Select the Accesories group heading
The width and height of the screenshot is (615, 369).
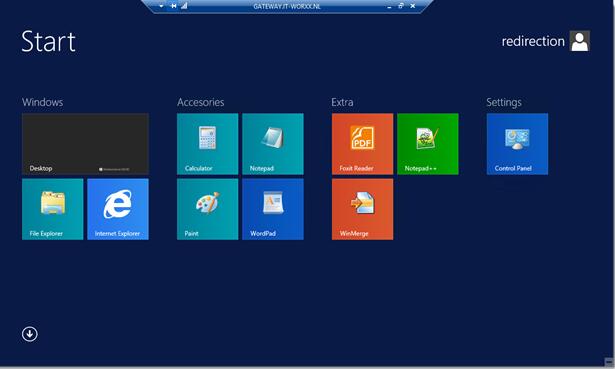200,102
